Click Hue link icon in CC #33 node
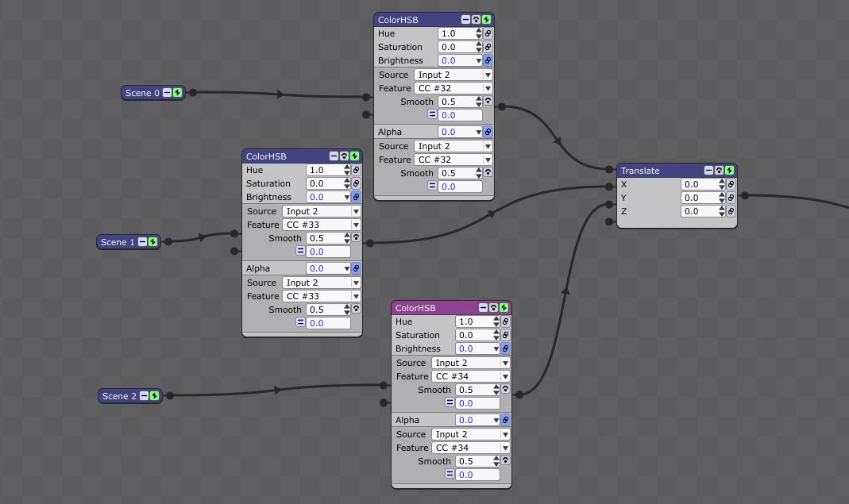This screenshot has width=849, height=504. [x=356, y=170]
